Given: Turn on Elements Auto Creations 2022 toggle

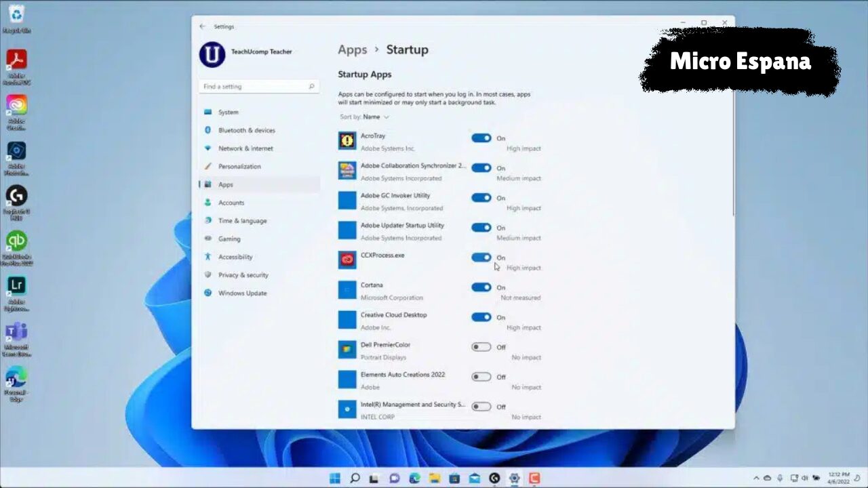Looking at the screenshot, I should click(x=481, y=377).
